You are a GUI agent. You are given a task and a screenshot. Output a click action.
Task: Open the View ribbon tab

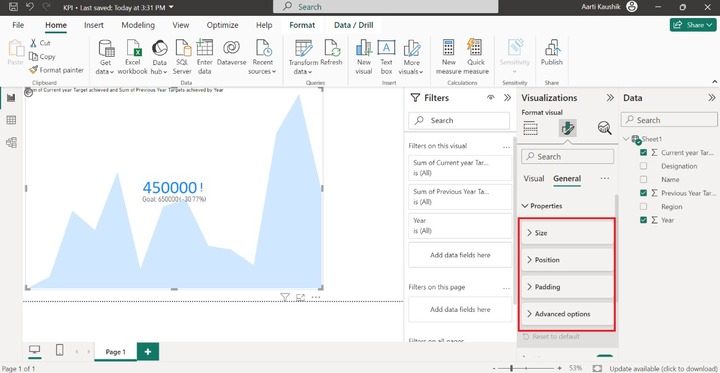[180, 25]
